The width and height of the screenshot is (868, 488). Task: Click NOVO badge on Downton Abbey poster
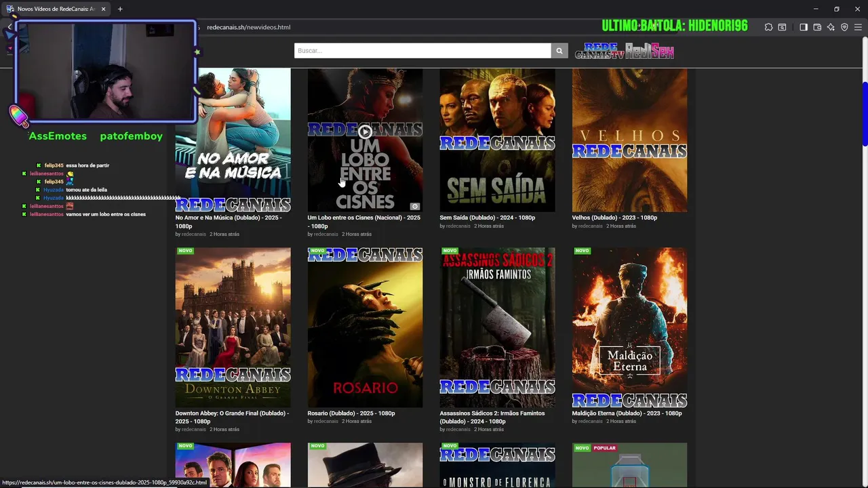(x=185, y=251)
